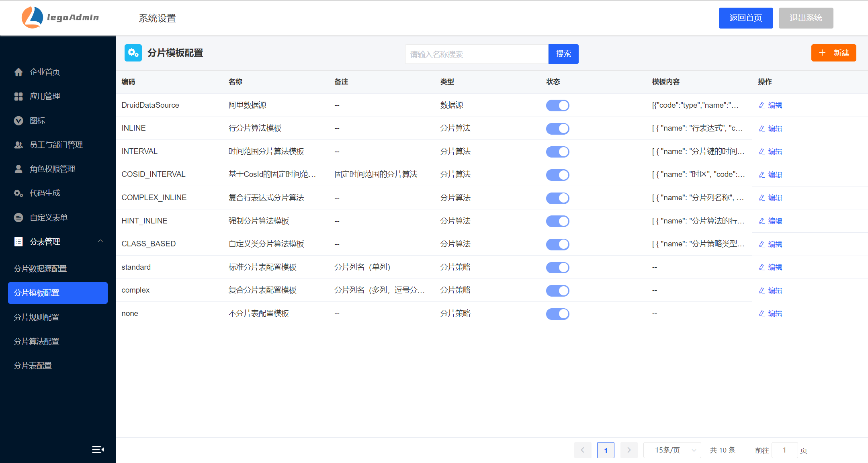Image resolution: width=868 pixels, height=463 pixels.
Task: Click the 角色权限管理 user icon
Action: (x=18, y=169)
